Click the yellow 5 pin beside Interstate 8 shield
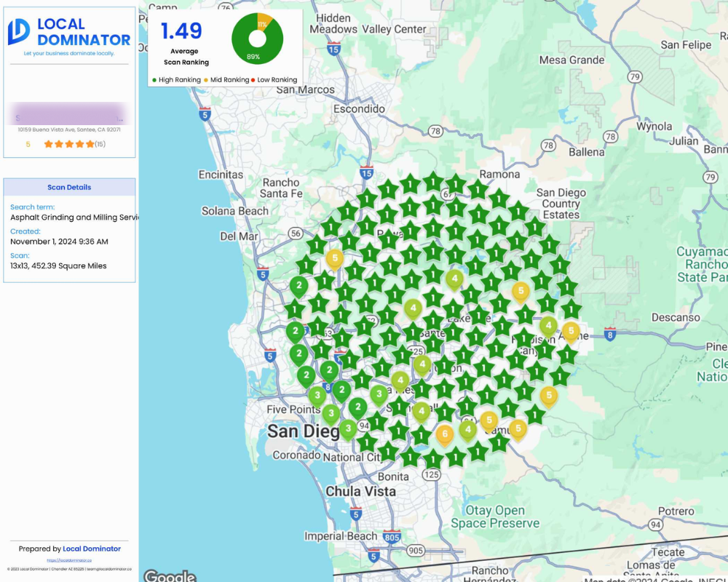Image resolution: width=728 pixels, height=582 pixels. pyautogui.click(x=571, y=332)
